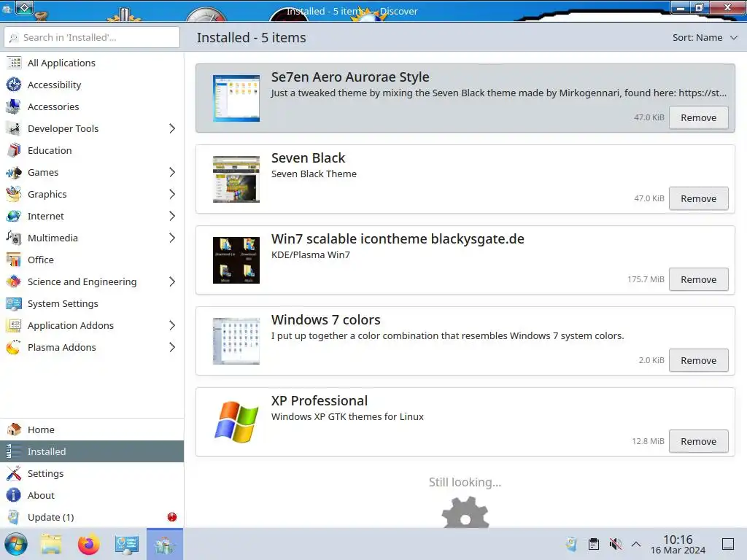Viewport: 747px width, 560px height.
Task: Click the Accessories category icon
Action: click(14, 106)
